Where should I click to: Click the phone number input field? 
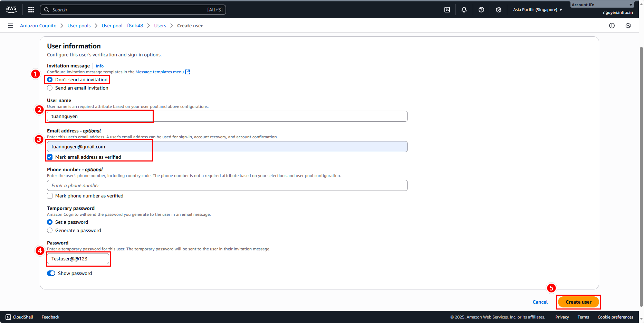[x=227, y=185]
